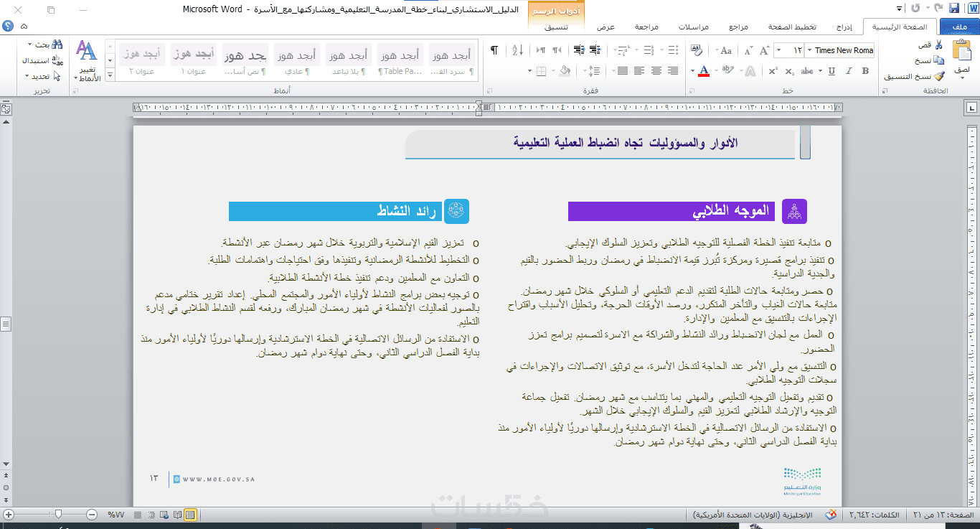Switch to Print Layout view in the status bar
This screenshot has width=980, height=529.
click(x=190, y=515)
